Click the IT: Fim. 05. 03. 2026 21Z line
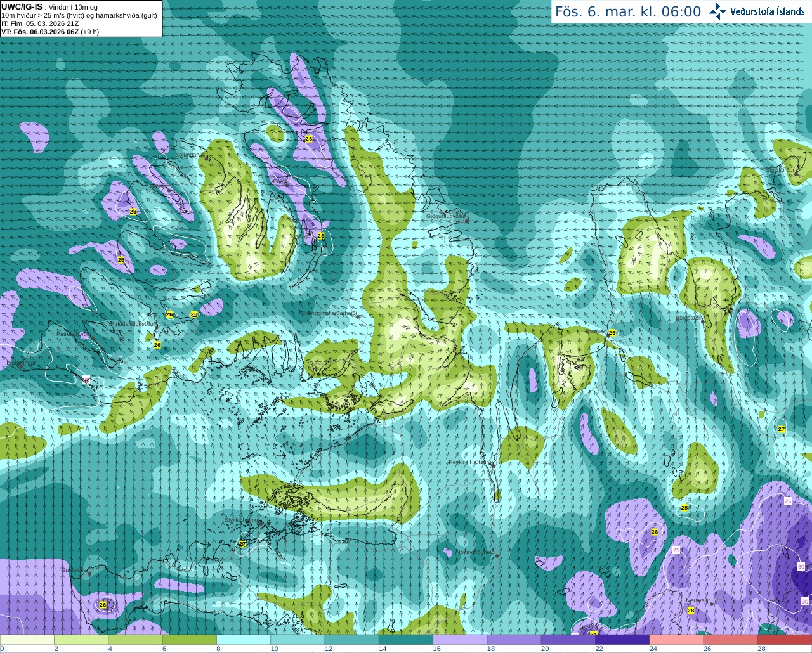Image resolution: width=812 pixels, height=653 pixels. [40, 23]
